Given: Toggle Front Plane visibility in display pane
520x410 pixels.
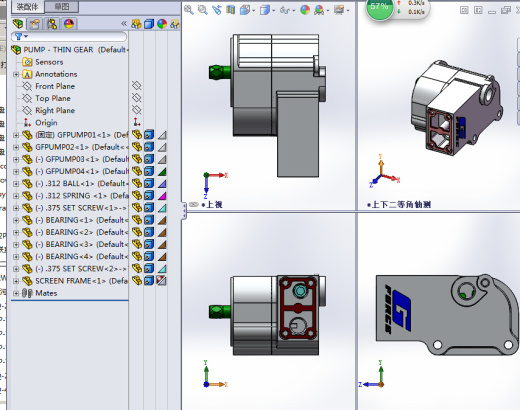Looking at the screenshot, I should click(137, 86).
